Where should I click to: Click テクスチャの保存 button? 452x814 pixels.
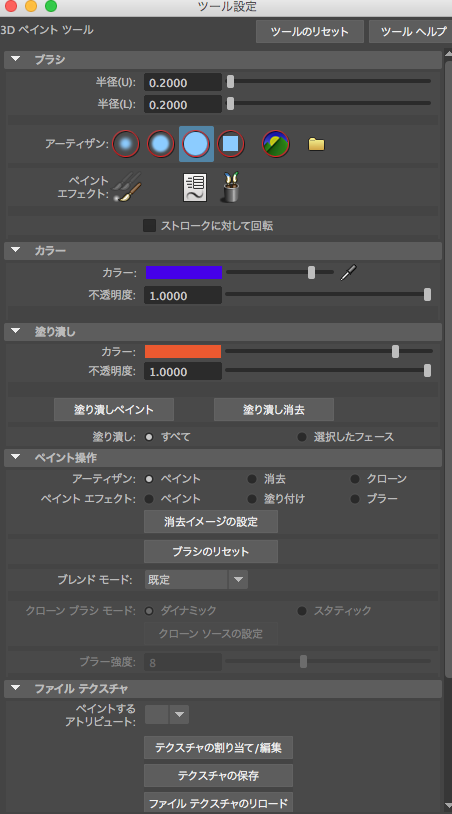tap(218, 776)
